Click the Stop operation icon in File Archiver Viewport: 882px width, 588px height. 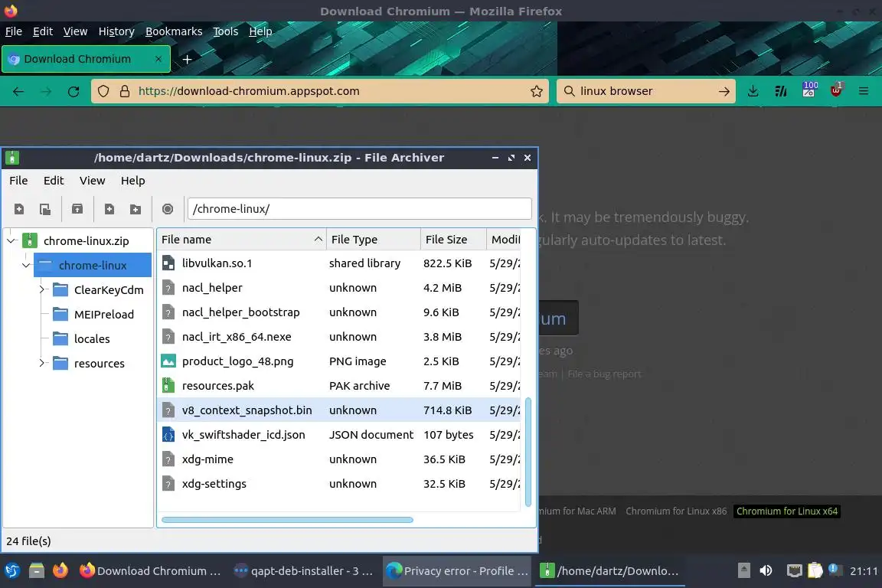[168, 209]
